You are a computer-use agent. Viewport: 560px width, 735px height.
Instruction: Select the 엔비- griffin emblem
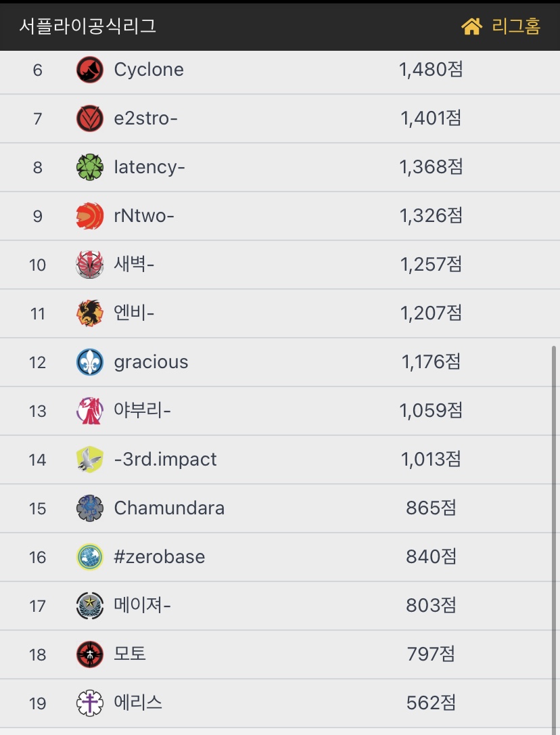(90, 313)
